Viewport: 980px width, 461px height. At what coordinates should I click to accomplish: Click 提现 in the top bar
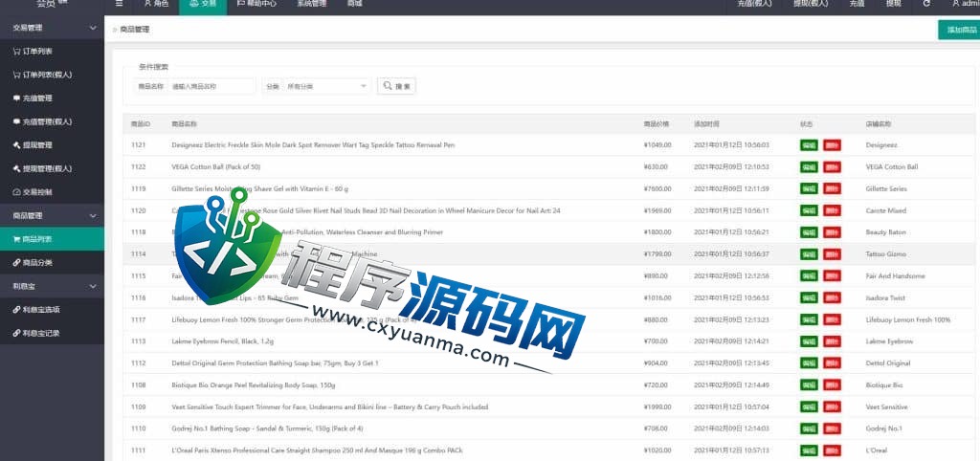[894, 5]
